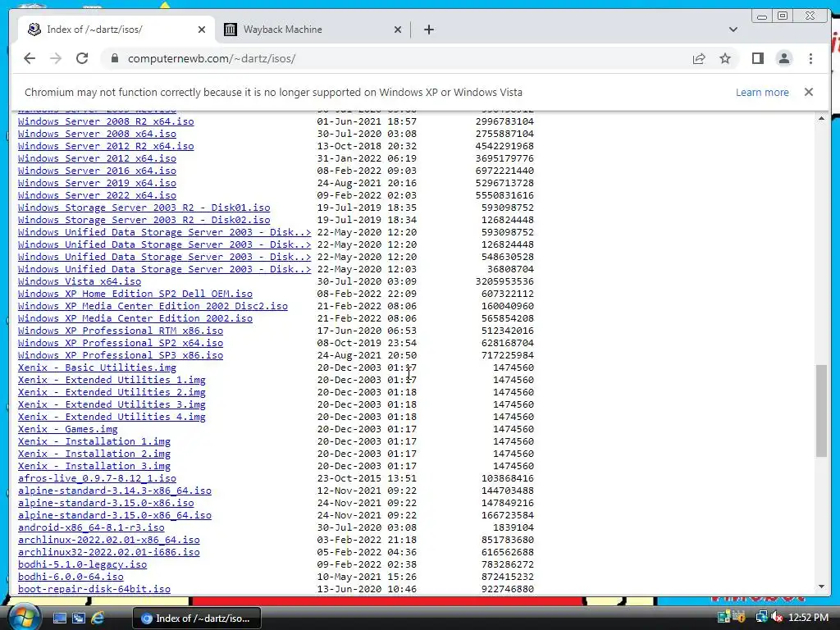Screen dimensions: 840x630
Task: Download Windows_XP_Professional_RTM_x86.iso
Action: click(121, 331)
